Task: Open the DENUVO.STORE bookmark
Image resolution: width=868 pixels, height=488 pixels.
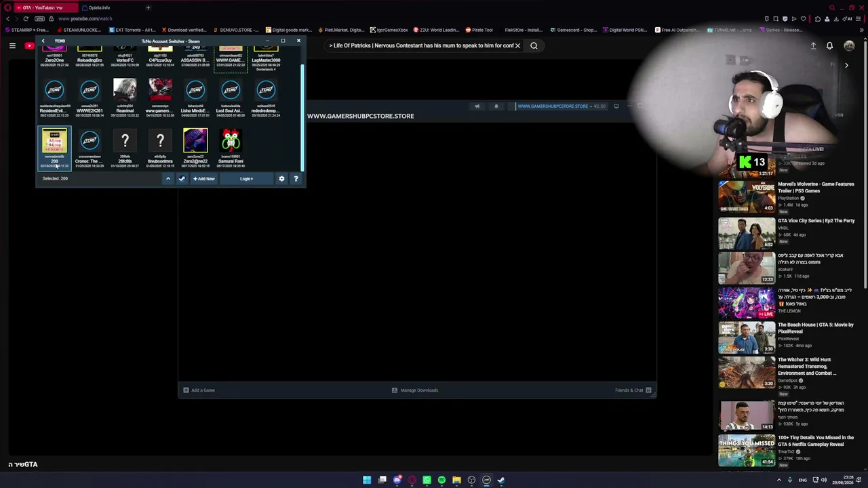Action: point(236,30)
